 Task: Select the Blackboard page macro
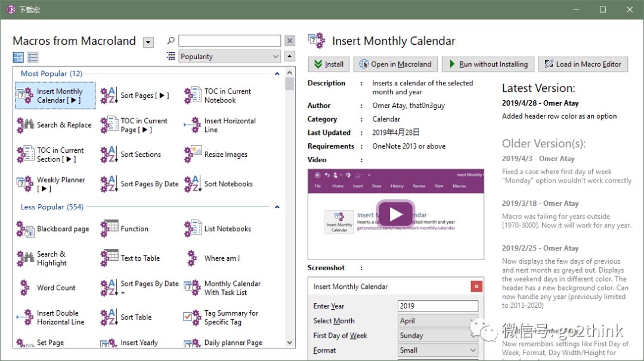[54, 229]
